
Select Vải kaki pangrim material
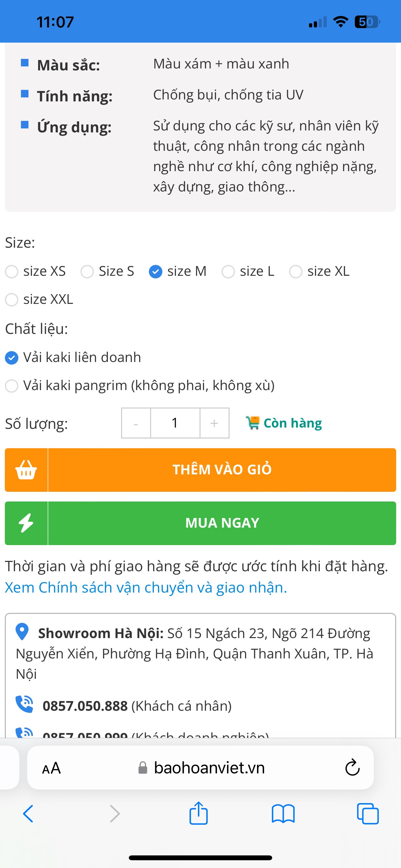pyautogui.click(x=12, y=386)
